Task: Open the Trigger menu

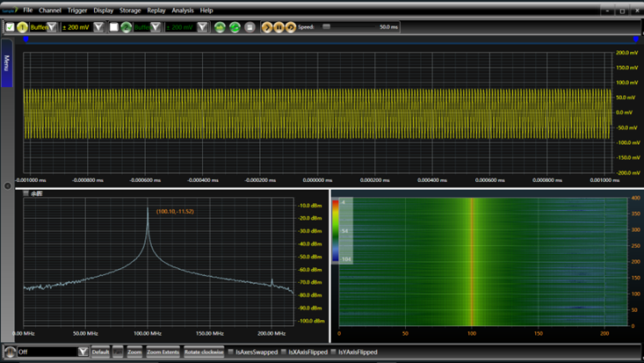Action: click(77, 11)
